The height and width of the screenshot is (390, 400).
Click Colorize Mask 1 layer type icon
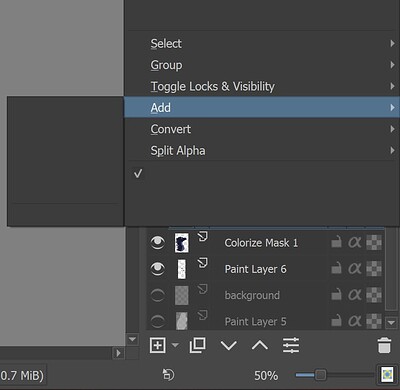point(202,237)
